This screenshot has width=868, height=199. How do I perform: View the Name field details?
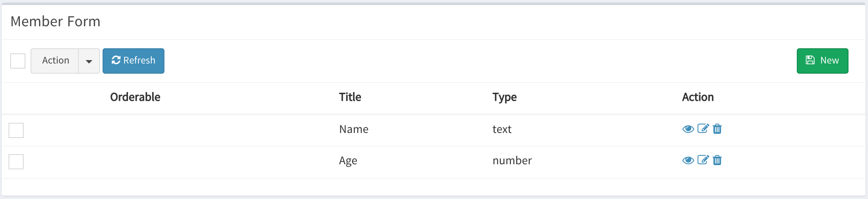(x=688, y=129)
